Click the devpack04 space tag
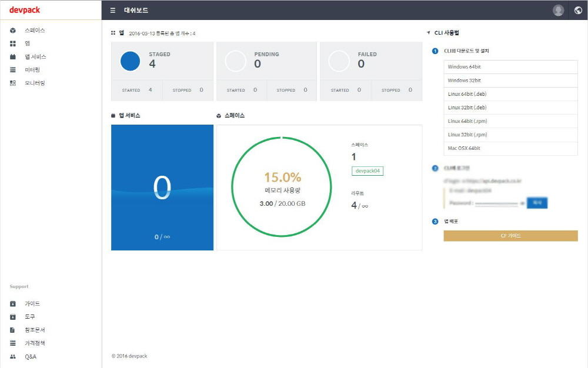The image size is (588, 368). [367, 170]
